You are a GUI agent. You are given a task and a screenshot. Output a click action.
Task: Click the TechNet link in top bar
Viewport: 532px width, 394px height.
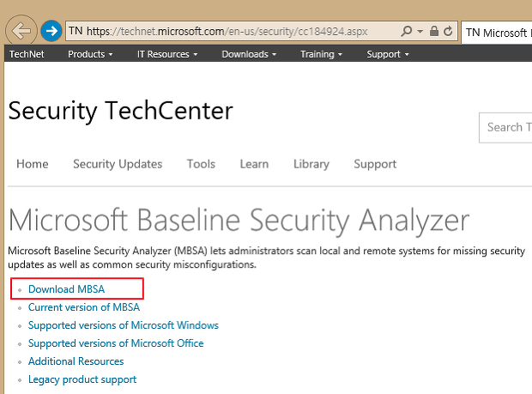coord(27,54)
